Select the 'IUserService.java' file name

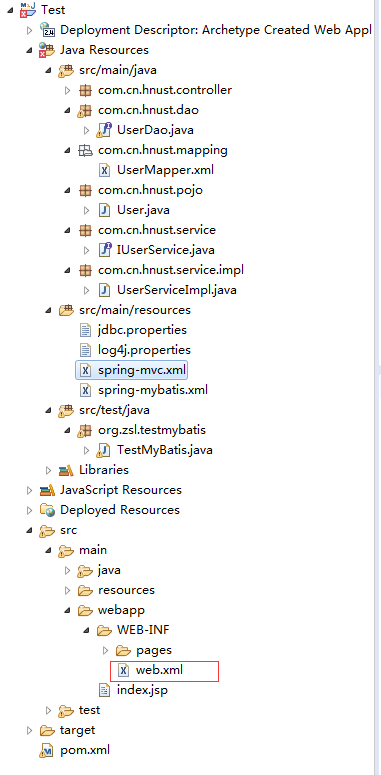pyautogui.click(x=166, y=250)
